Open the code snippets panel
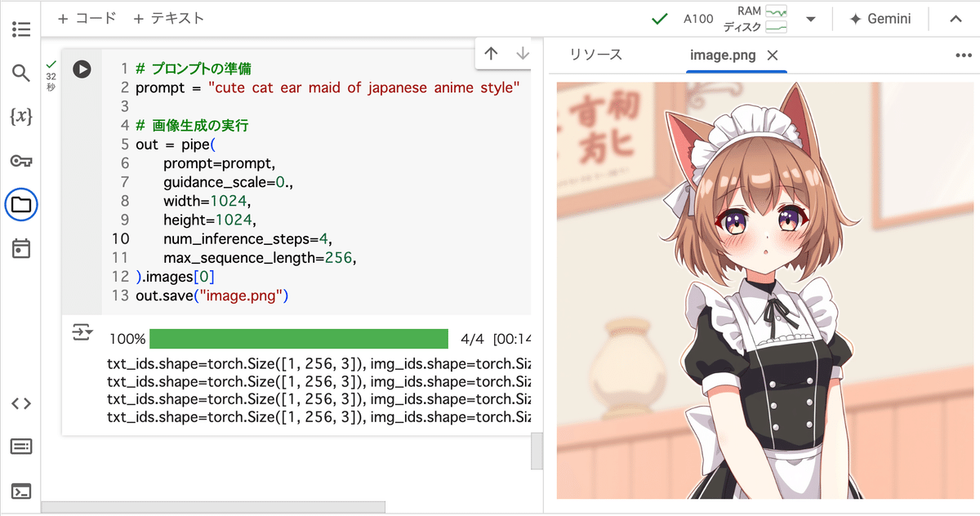The image size is (980, 516). click(21, 403)
